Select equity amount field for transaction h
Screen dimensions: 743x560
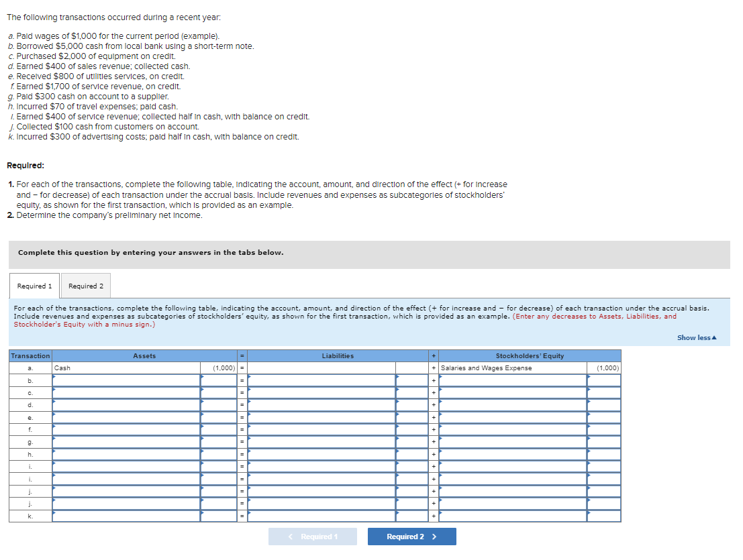[603, 454]
